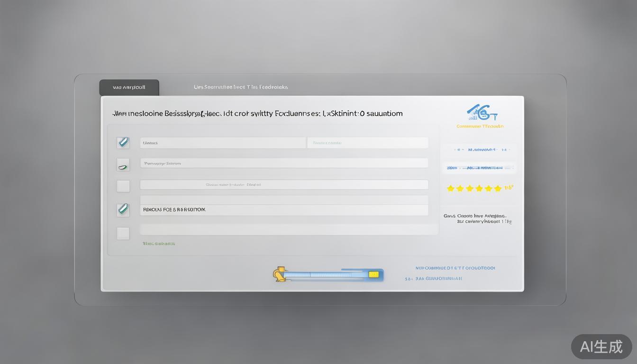
Task: Click the green link below the checkbox list
Action: click(x=159, y=244)
